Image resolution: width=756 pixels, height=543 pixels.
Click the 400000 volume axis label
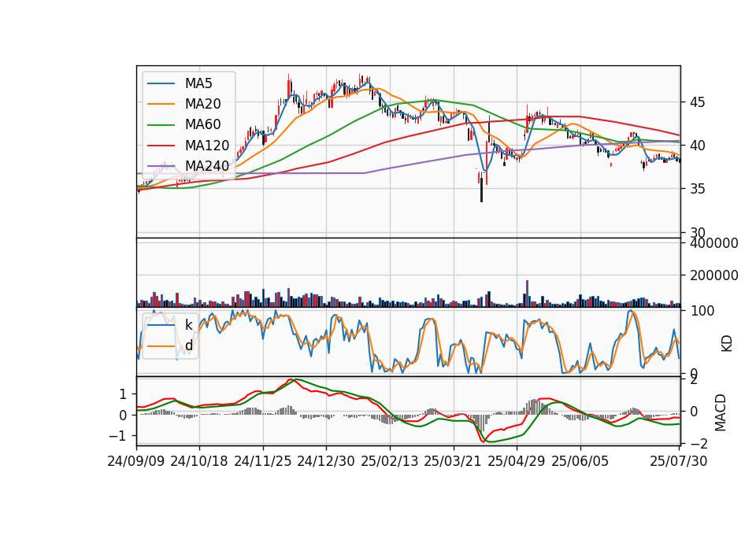pos(714,243)
